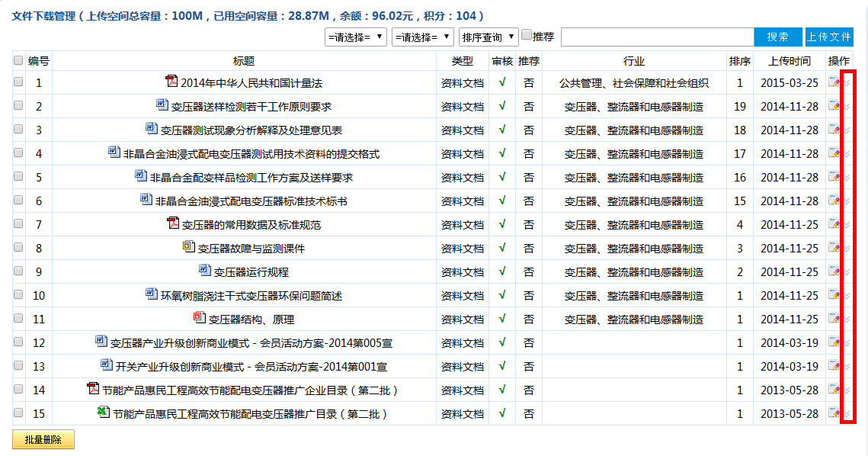Click the double-chevron icon in row 3
The height and width of the screenshot is (456, 868).
point(847,130)
